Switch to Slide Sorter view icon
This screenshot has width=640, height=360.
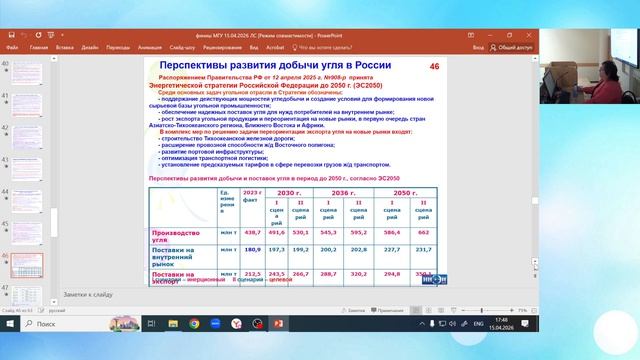pyautogui.click(x=429, y=311)
